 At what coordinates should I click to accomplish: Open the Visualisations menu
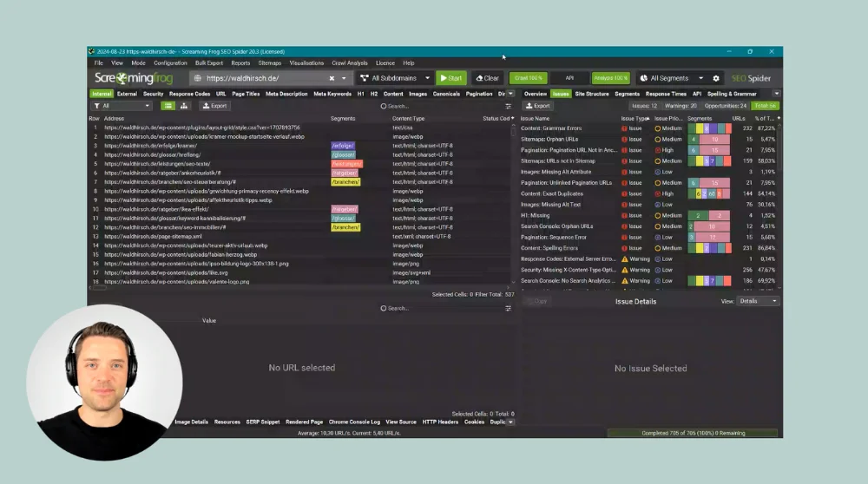(x=306, y=63)
